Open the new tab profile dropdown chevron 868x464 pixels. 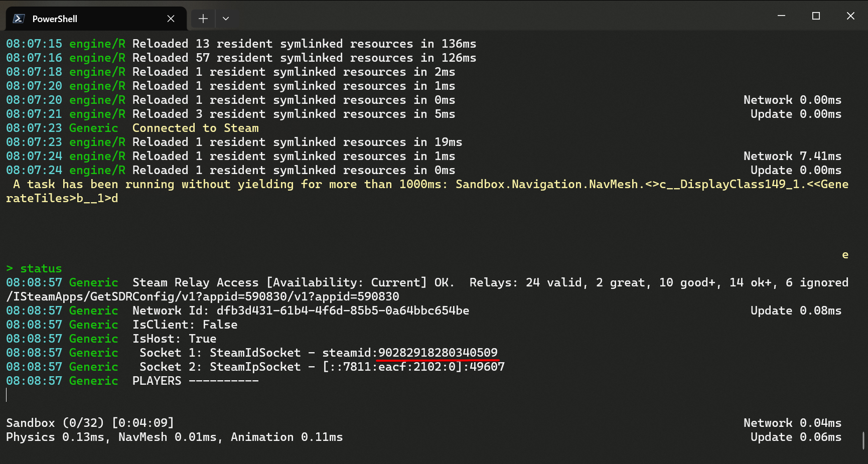coord(226,19)
